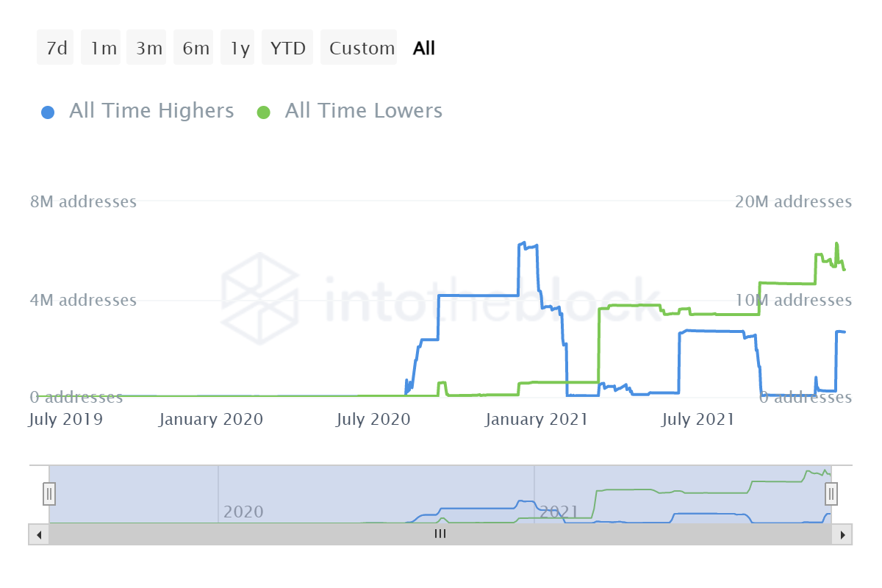Toggle the All Time Highers series

coord(151,111)
